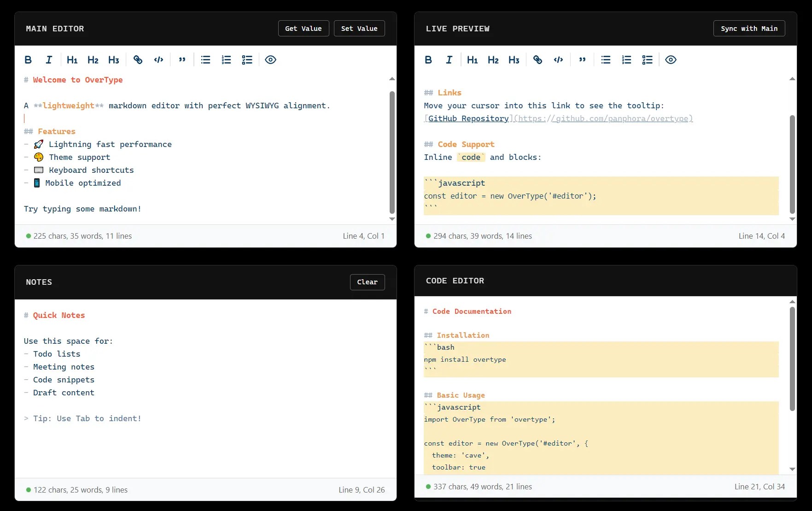Click the 'Installation' heading in Code Editor
The image size is (812, 511).
pyautogui.click(x=463, y=335)
